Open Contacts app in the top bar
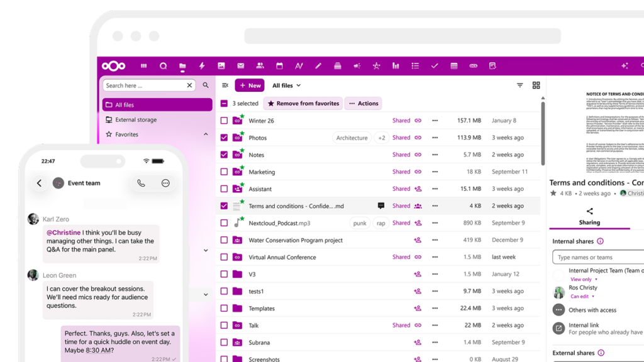This screenshot has width=644, height=362. [x=260, y=66]
